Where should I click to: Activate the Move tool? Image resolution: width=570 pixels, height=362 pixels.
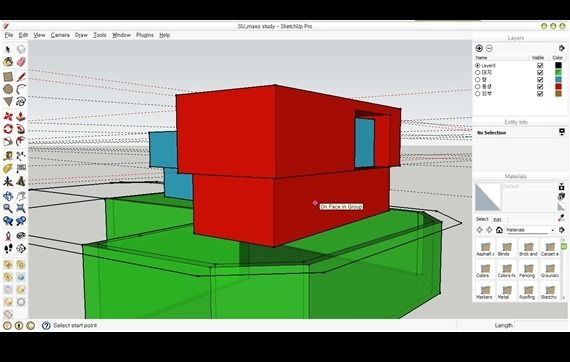coord(8,117)
